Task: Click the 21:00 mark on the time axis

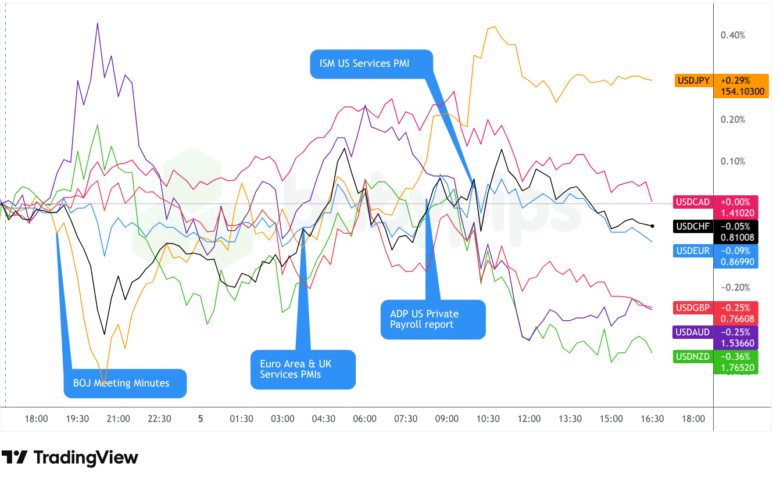Action: click(118, 420)
